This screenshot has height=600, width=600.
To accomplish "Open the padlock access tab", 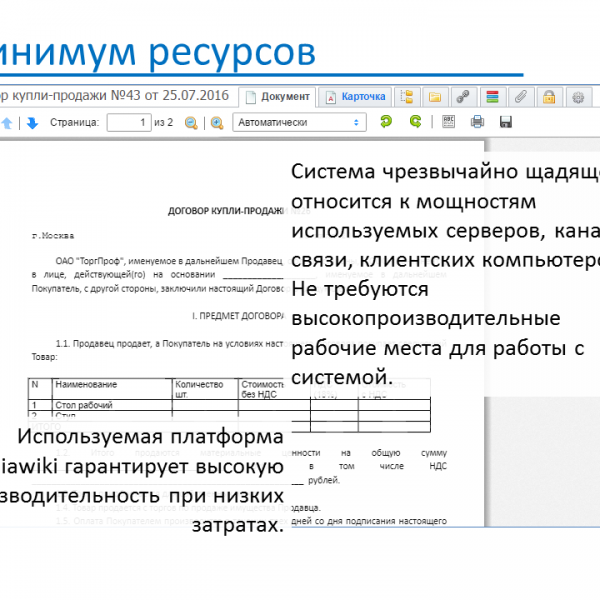I will (x=549, y=97).
